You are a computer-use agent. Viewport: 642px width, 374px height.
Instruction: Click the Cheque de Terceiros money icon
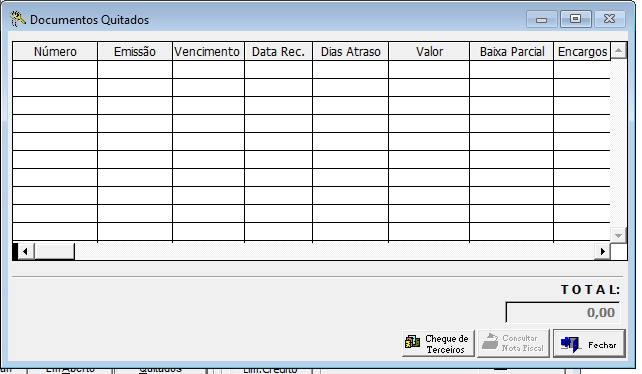pos(412,342)
